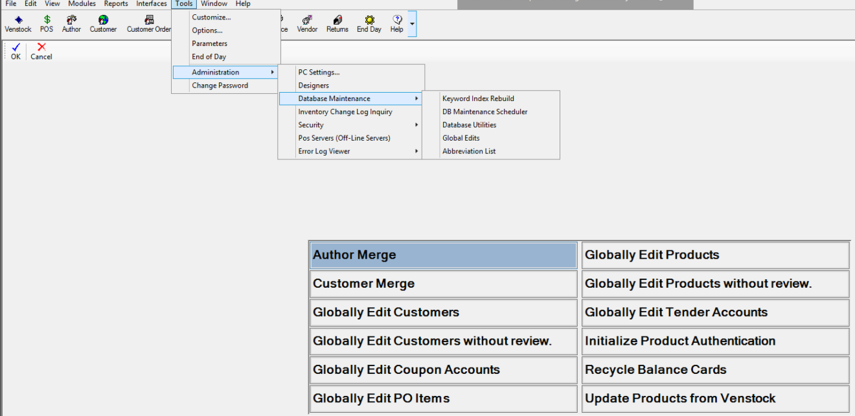Run the End Day toolbar icon
This screenshot has width=855, height=416.
(369, 24)
